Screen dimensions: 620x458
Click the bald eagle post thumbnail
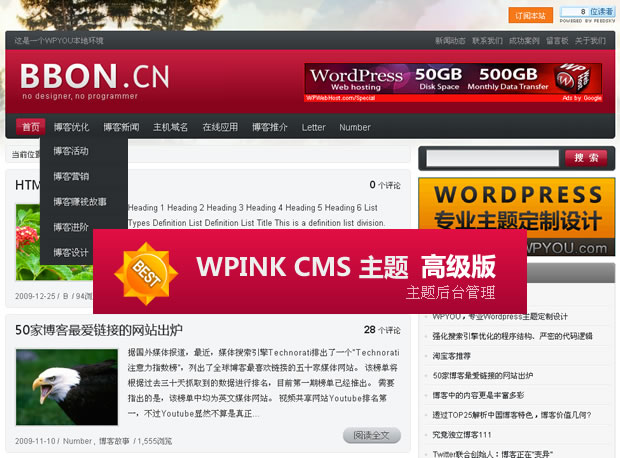67,387
